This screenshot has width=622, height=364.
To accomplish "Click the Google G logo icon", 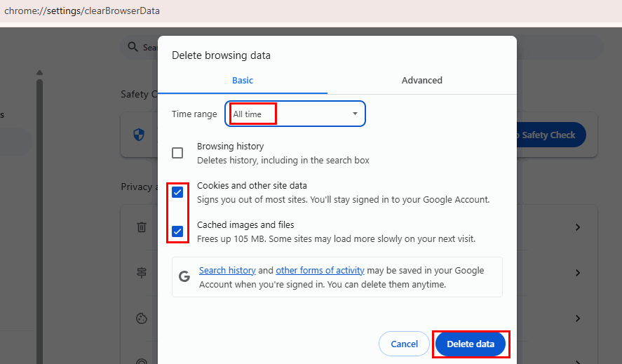I will (x=184, y=276).
